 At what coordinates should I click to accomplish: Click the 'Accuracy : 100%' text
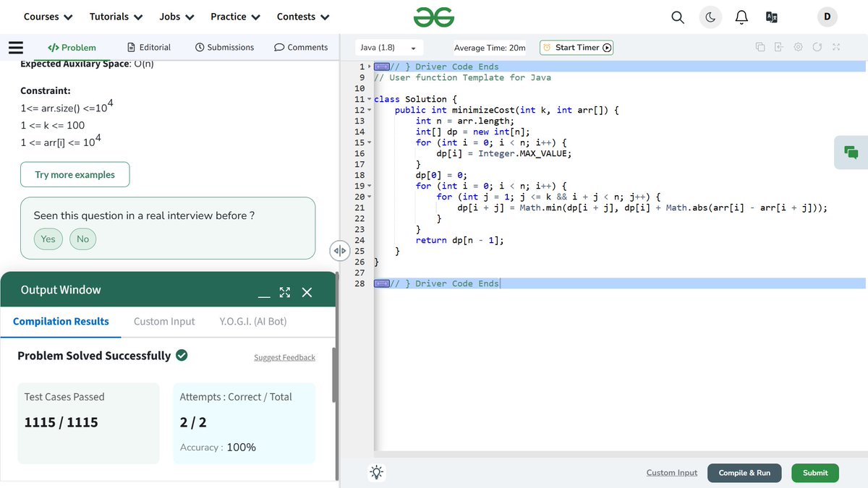click(218, 448)
